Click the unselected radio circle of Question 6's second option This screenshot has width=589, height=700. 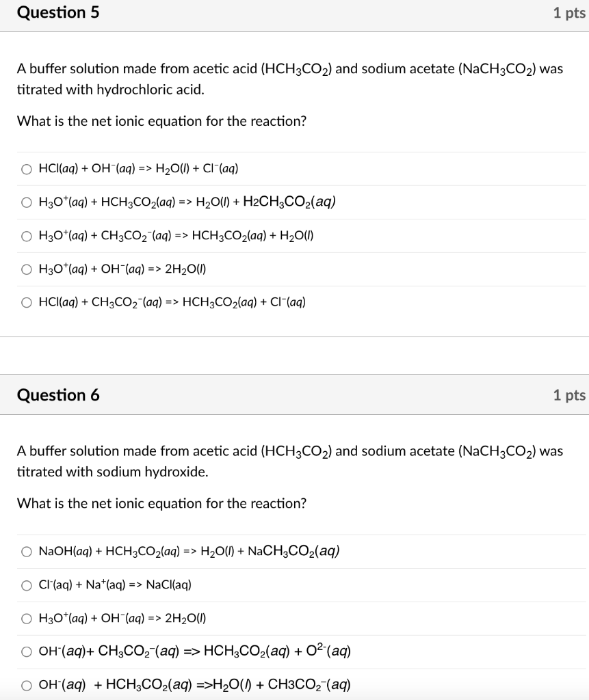27,584
